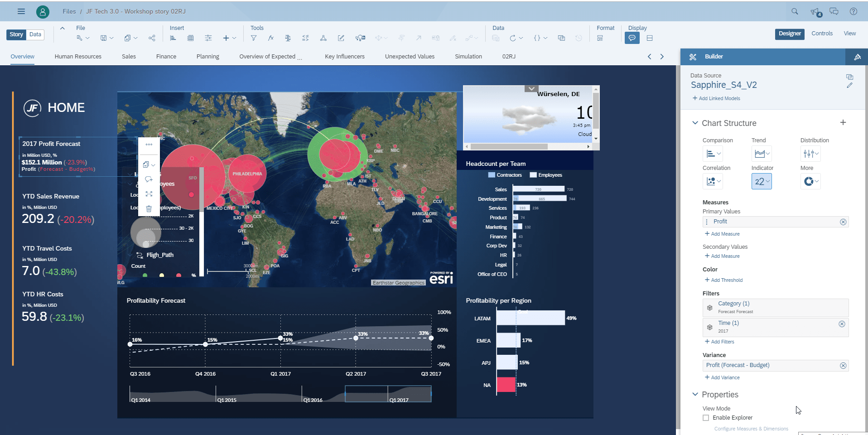The height and width of the screenshot is (435, 868).
Task: Click the weather widget horizontal scrollbar
Action: pyautogui.click(x=509, y=146)
